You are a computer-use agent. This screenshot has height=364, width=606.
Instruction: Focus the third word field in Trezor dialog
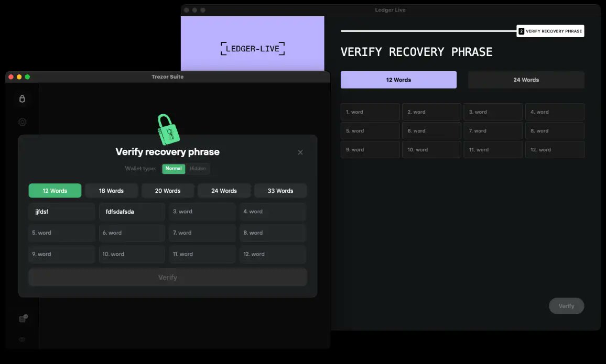tap(202, 211)
